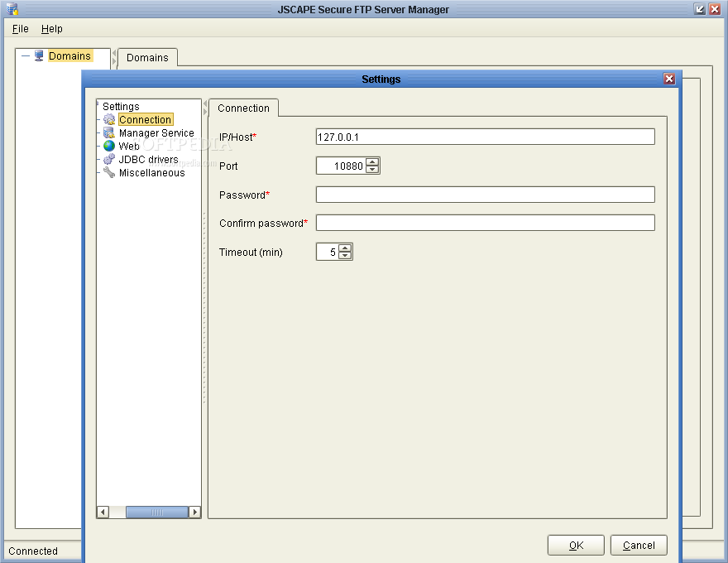Collapse main window left pane arrow

coord(114,53)
